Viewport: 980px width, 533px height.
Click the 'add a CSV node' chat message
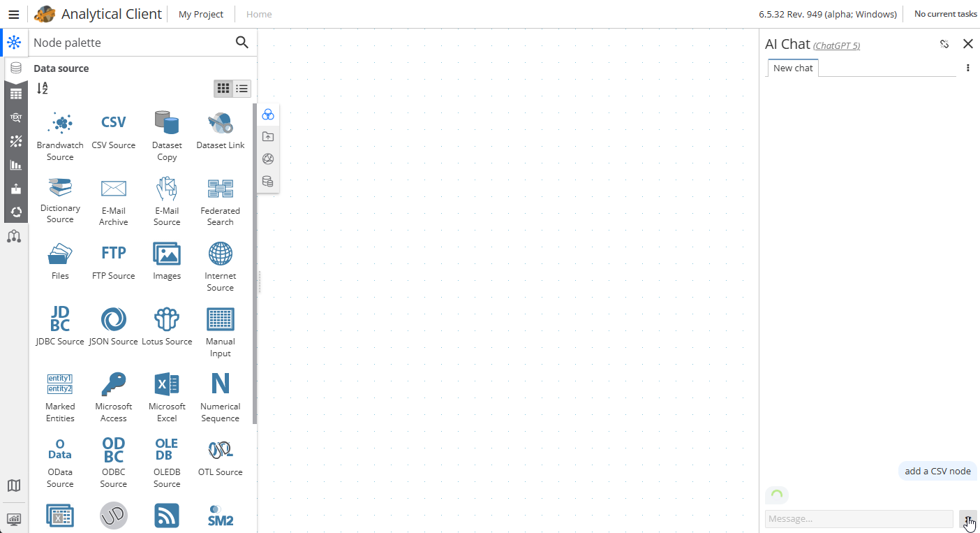(x=937, y=471)
